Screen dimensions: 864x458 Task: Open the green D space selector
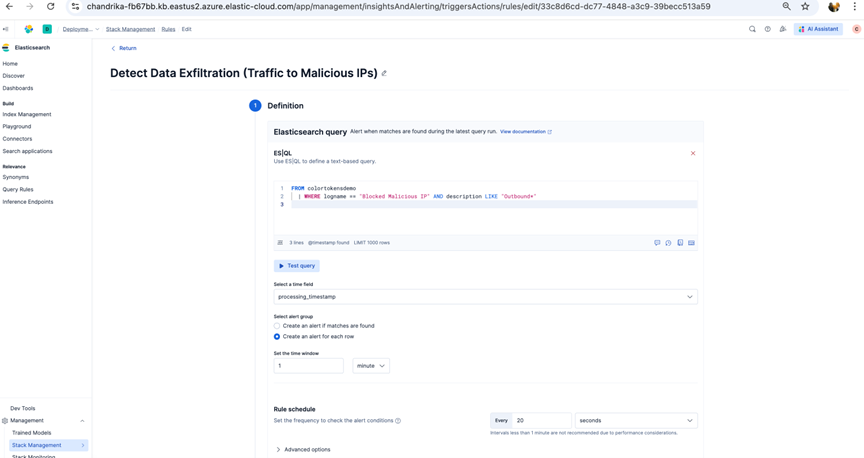tap(47, 29)
